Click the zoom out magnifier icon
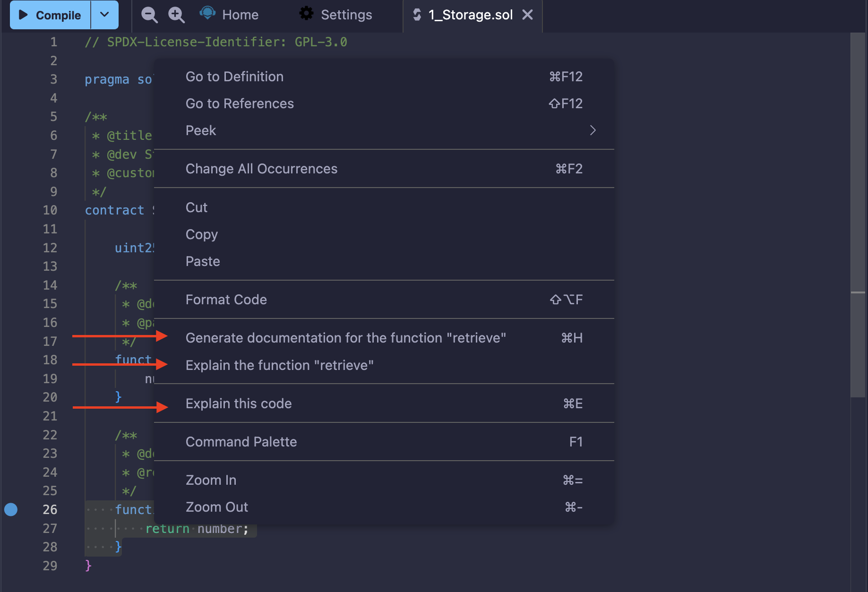Viewport: 868px width, 592px height. click(149, 15)
